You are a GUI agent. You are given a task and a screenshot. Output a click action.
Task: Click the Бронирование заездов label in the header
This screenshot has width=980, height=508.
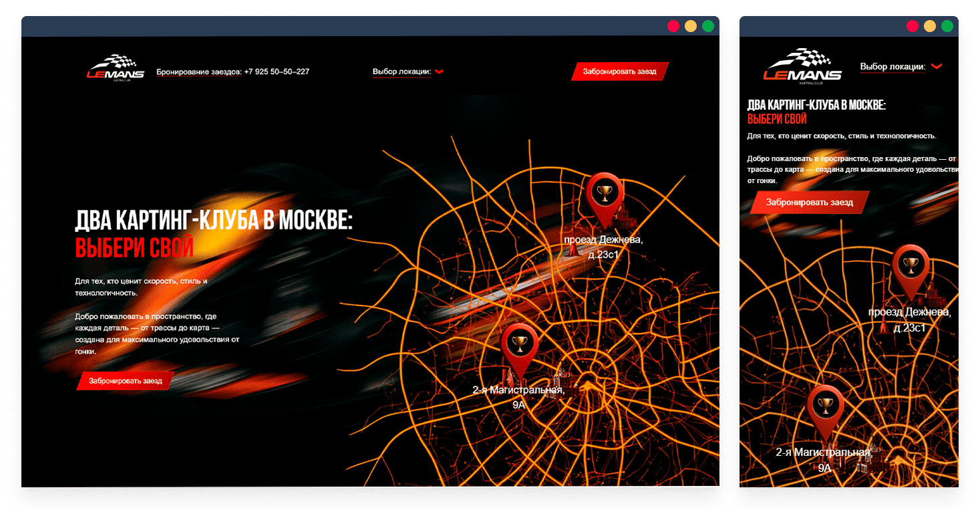click(x=198, y=72)
